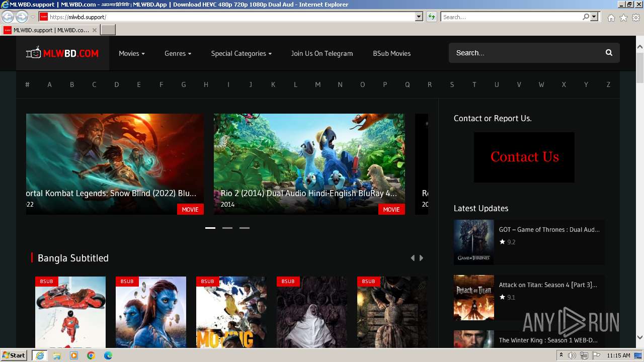Image resolution: width=644 pixels, height=362 pixels.
Task: Click the MLWBD.COM logo
Action: click(x=62, y=53)
